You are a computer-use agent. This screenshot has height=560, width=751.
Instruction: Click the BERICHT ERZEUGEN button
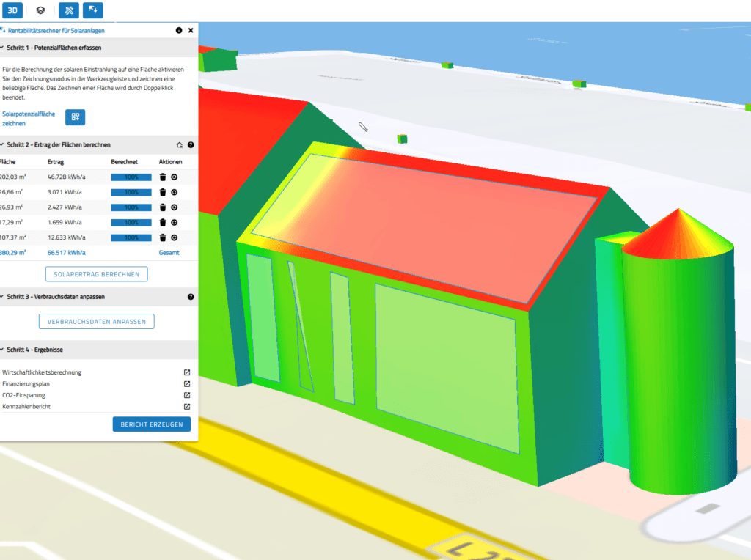(x=151, y=424)
